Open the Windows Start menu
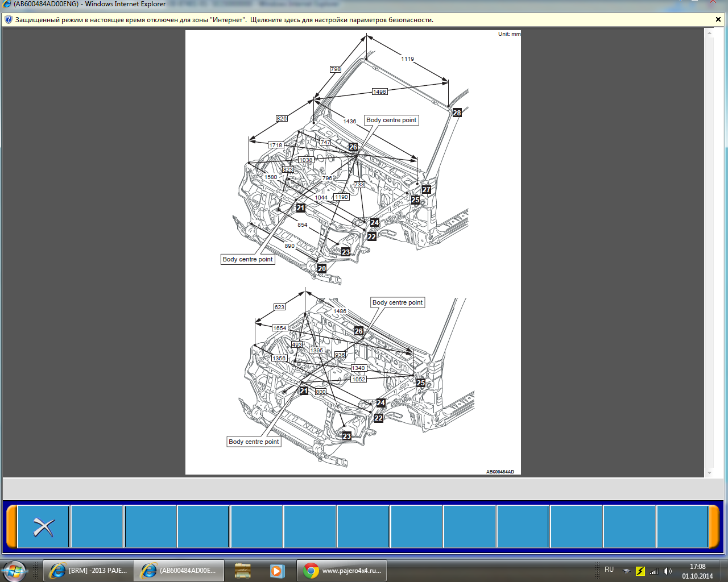728x582 pixels. pos(14,571)
